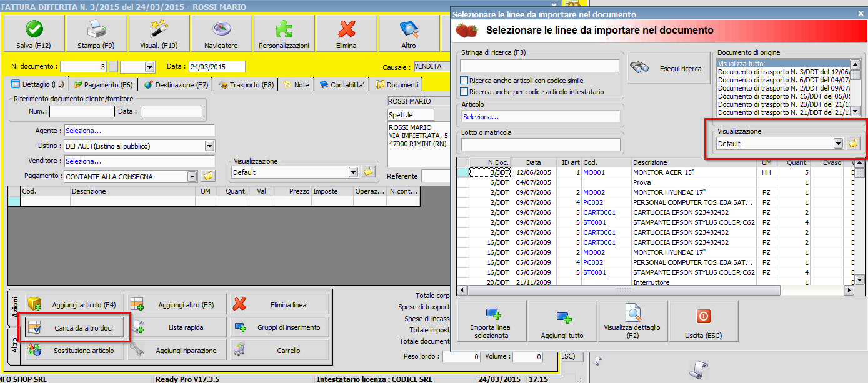Click the Data 24/03/2015 field
Viewport: 868px width, 383px height.
216,67
